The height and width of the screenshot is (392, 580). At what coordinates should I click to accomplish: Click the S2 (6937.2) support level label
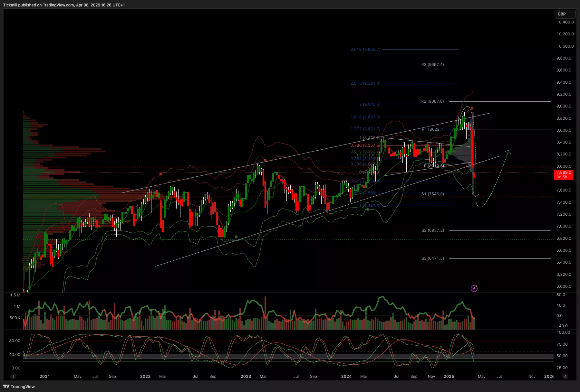coord(432,230)
